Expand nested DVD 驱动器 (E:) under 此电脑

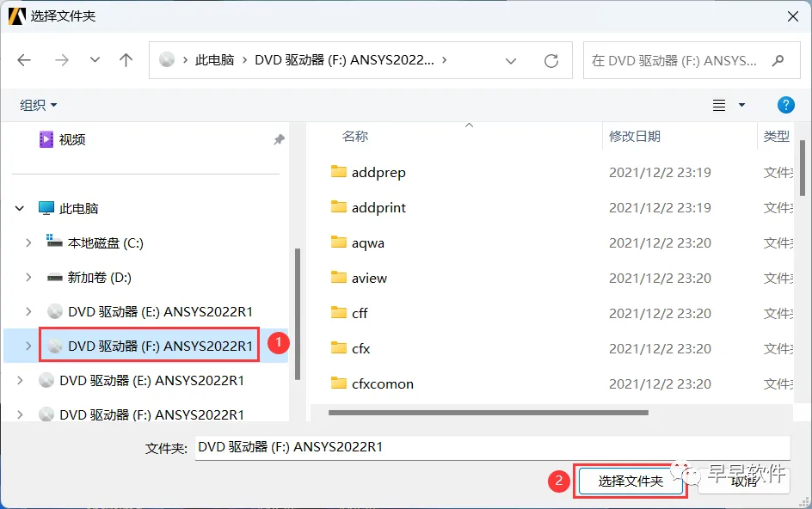coord(28,312)
